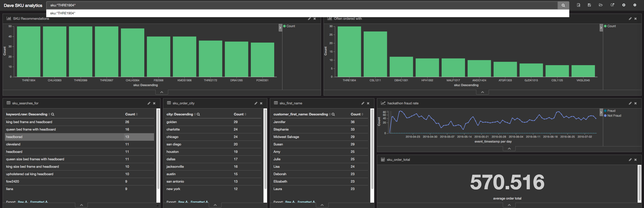
Task: Click the 'Jennifer' first name row
Action: click(320, 122)
